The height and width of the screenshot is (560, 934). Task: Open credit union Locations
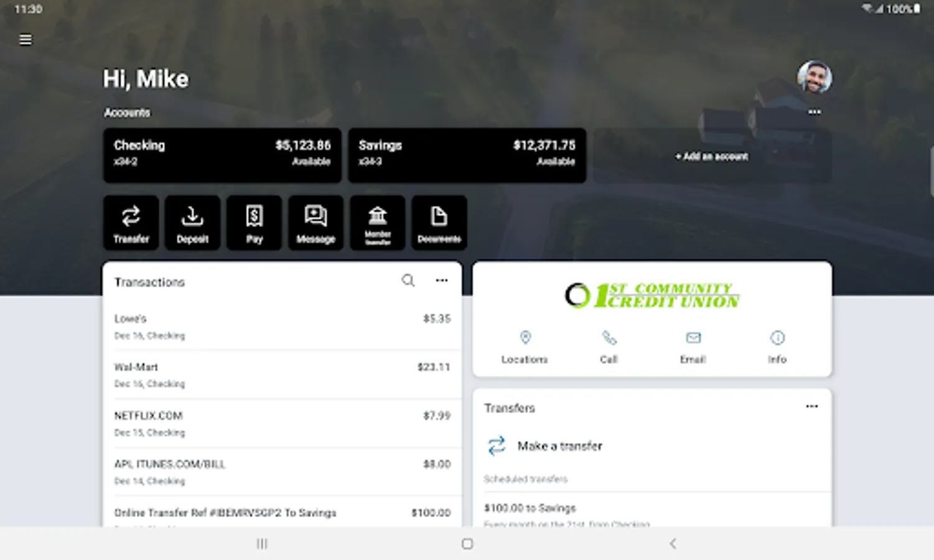(525, 347)
